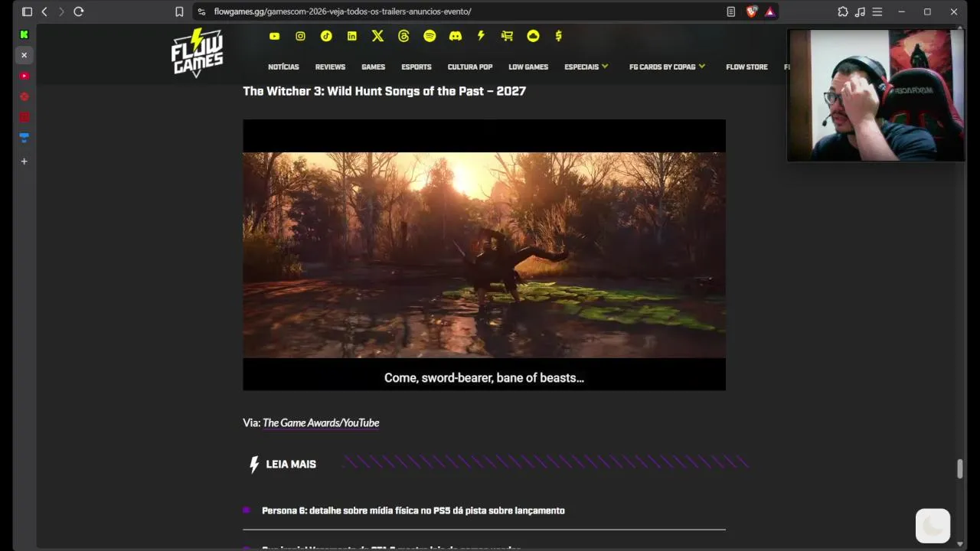Open Brave Rewards triangle icon
The width and height of the screenshot is (980, 551).
[x=769, y=11]
